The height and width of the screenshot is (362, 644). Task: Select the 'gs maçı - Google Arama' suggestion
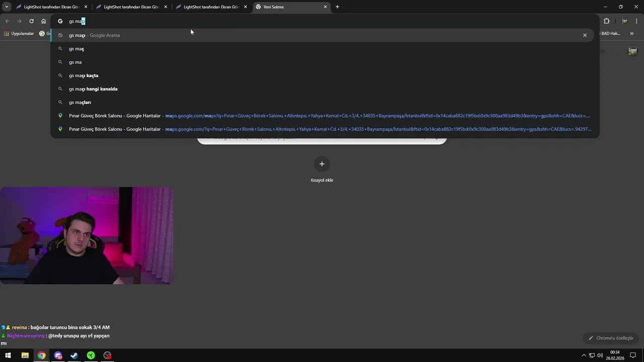(322, 35)
